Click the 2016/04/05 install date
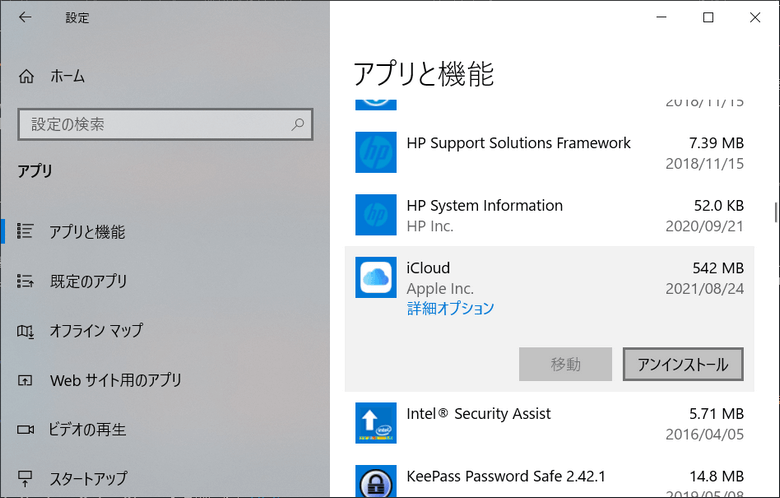Image resolution: width=780 pixels, height=498 pixels. (x=705, y=434)
